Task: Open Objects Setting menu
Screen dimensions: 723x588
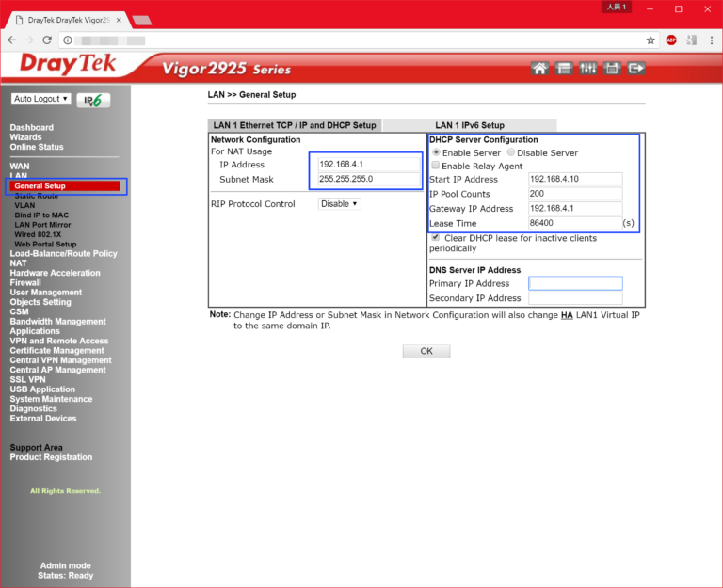Action: pos(40,302)
